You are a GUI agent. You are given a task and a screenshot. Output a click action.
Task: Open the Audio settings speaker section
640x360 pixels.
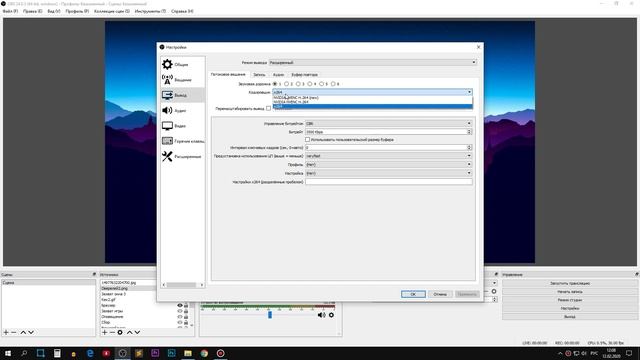(x=167, y=110)
